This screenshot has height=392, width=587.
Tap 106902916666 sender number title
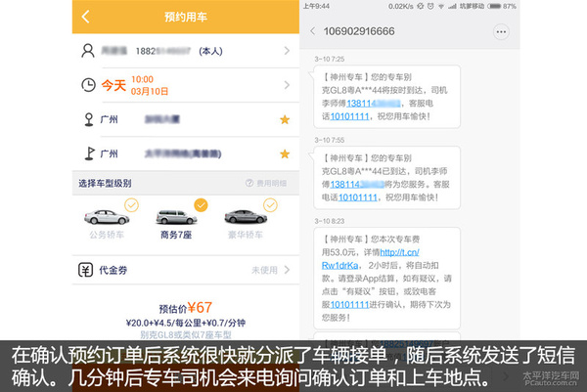(359, 31)
